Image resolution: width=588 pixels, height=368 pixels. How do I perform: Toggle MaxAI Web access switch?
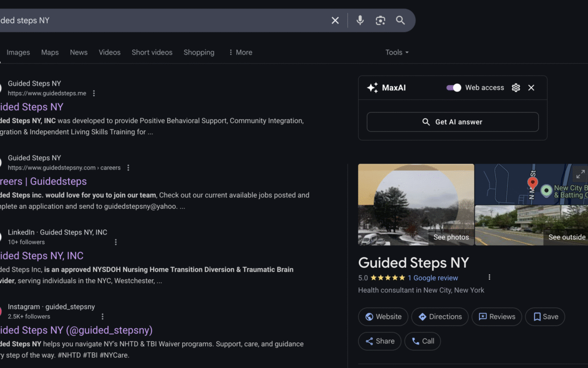click(454, 88)
